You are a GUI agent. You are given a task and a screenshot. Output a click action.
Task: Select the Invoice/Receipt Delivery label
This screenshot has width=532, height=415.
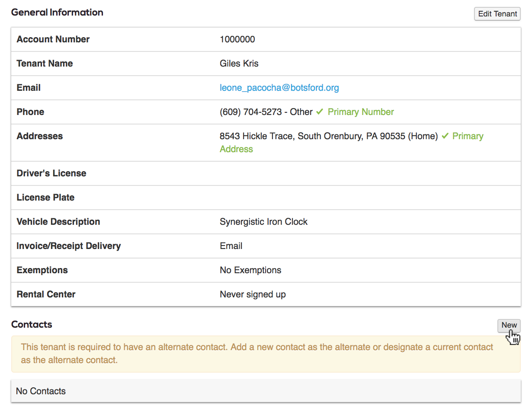68,246
